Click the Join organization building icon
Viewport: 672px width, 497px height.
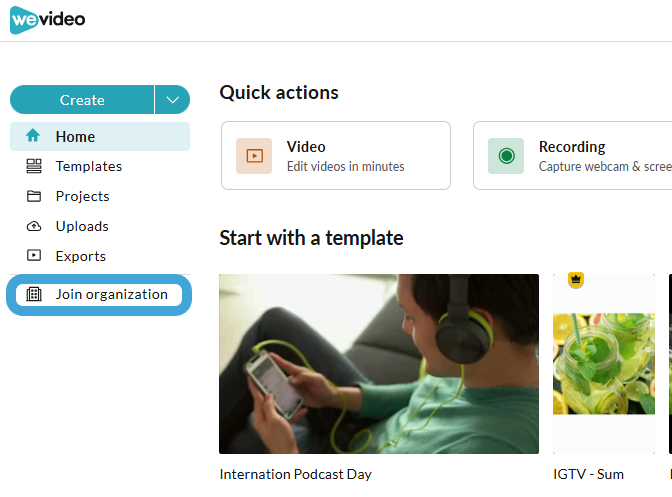(x=34, y=294)
